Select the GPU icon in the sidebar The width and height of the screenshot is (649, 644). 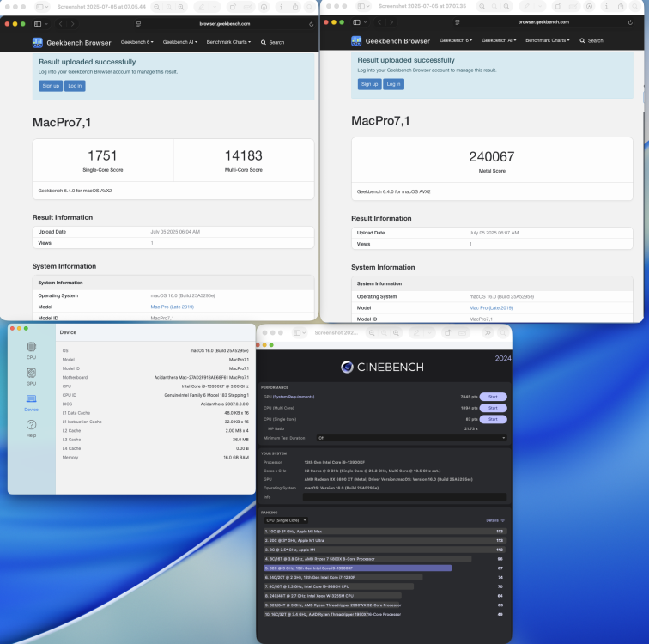point(31,373)
